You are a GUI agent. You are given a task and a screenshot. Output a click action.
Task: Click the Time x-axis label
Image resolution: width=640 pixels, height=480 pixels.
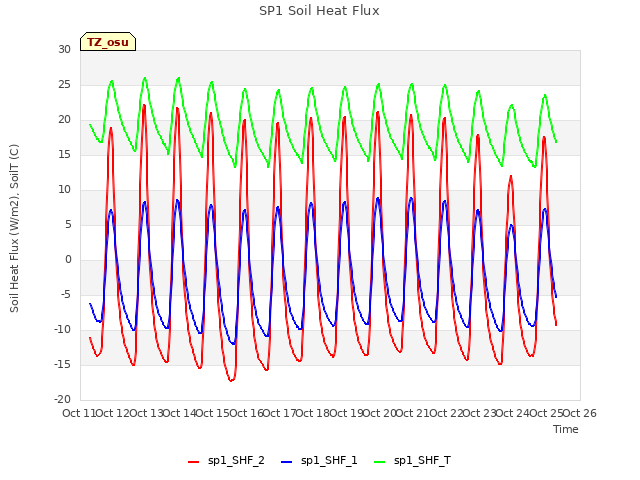566,429
